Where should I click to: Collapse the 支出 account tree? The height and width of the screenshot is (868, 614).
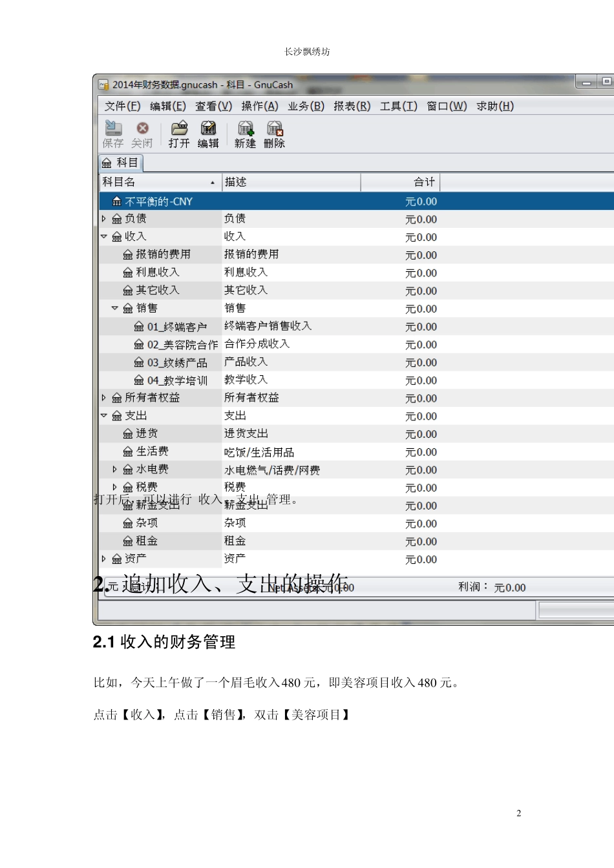click(x=103, y=416)
